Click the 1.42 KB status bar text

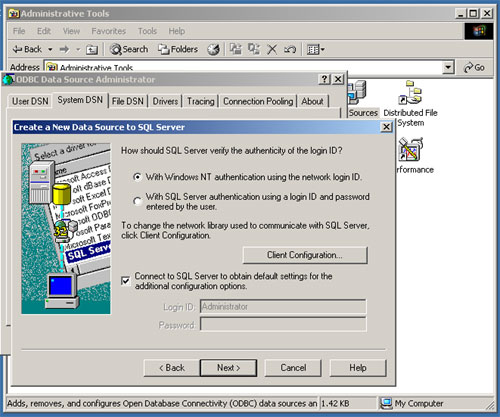point(335,404)
